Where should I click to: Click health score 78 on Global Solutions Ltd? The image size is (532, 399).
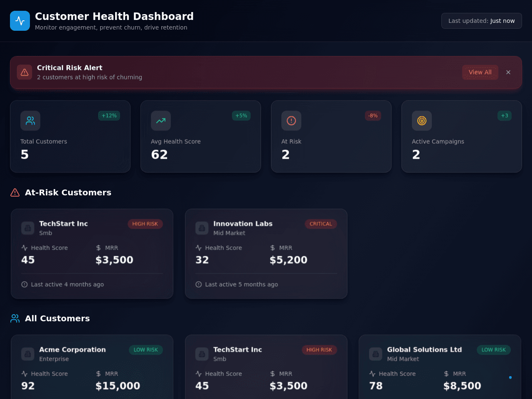(376, 386)
